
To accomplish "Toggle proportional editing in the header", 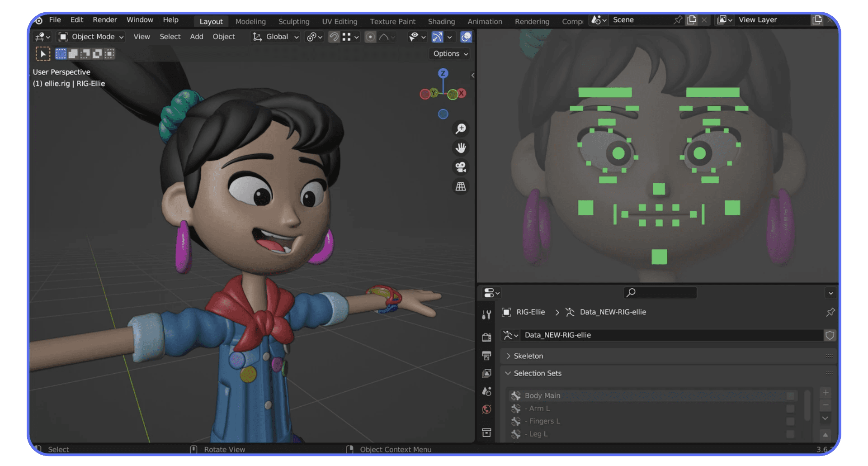I will click(370, 37).
